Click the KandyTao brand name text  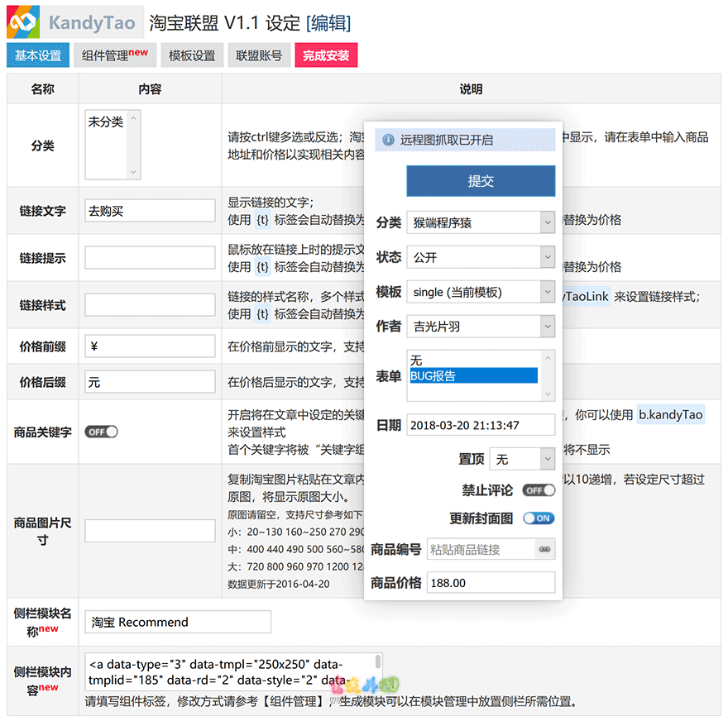coord(92,22)
